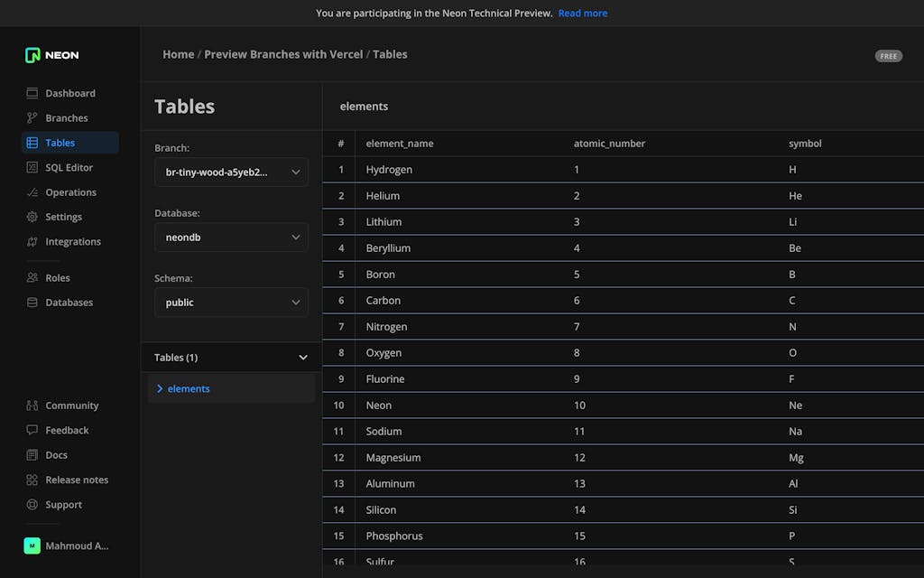Click the Integrations sidebar icon

click(32, 242)
